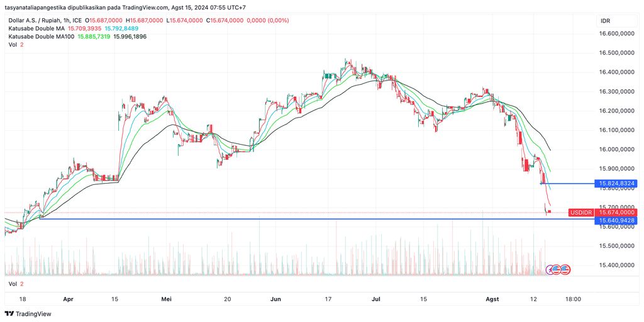Click the 18:00 time axis label
The width and height of the screenshot is (644, 322).
coord(573,299)
